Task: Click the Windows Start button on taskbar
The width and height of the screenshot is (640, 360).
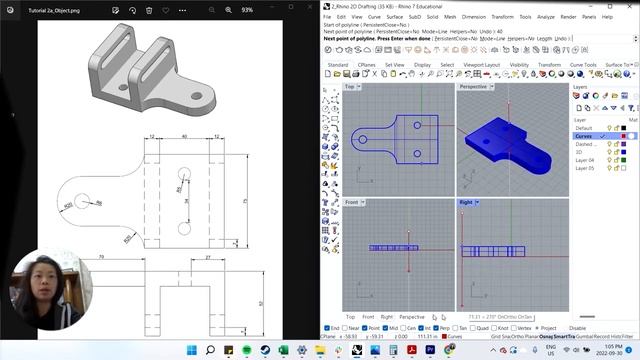Action: click(x=191, y=350)
